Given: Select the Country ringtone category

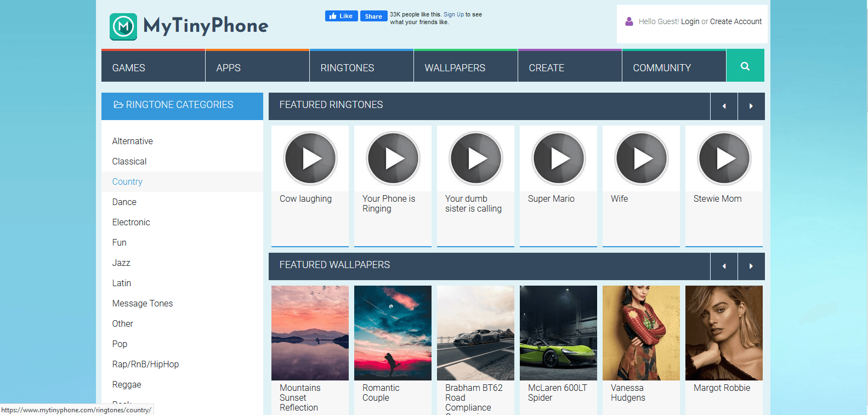Looking at the screenshot, I should (127, 181).
